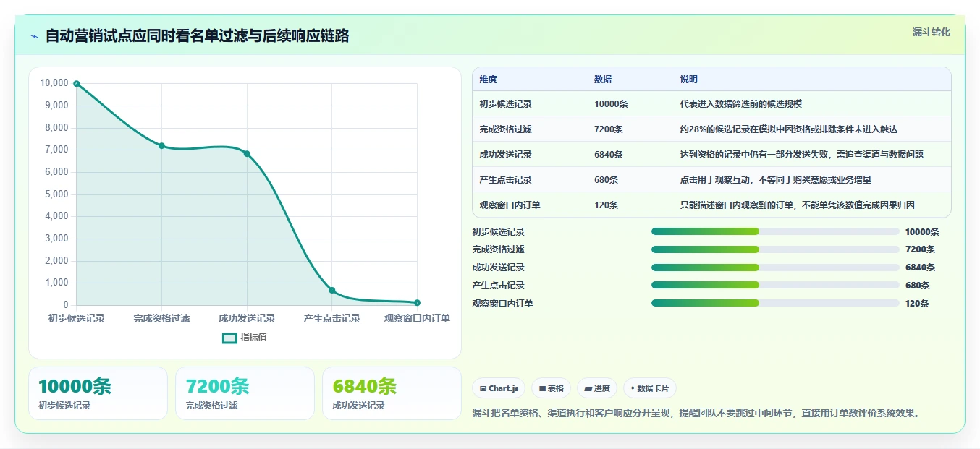Click the 完成资格过滤 progress bar

click(x=775, y=249)
